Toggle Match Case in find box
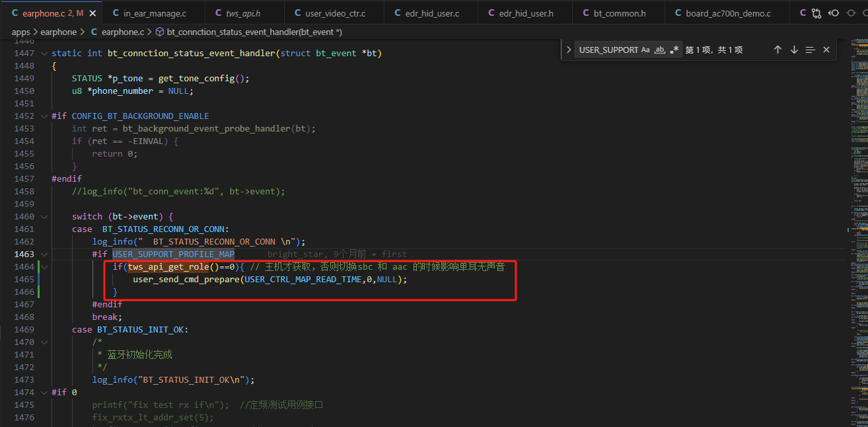The height and width of the screenshot is (427, 868). (645, 50)
